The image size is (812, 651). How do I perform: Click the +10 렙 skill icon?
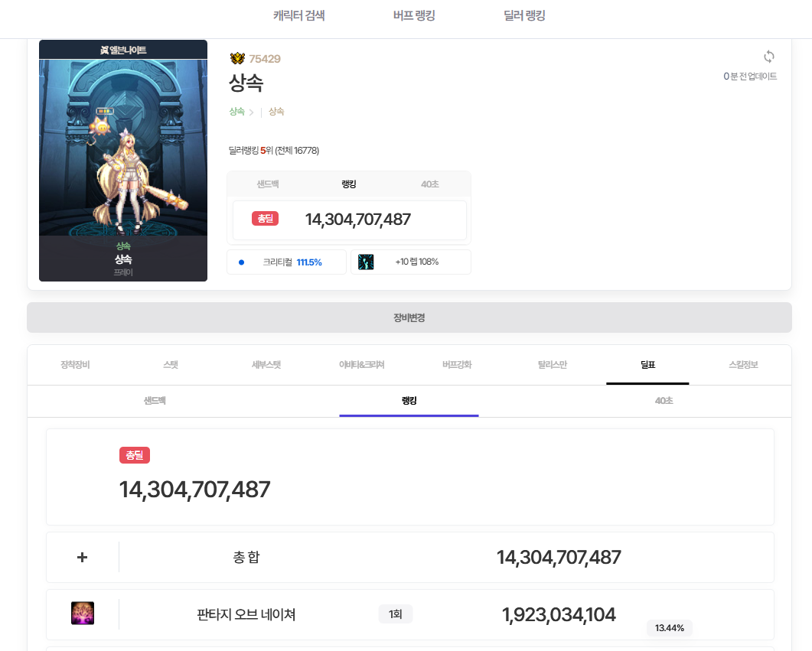(366, 262)
